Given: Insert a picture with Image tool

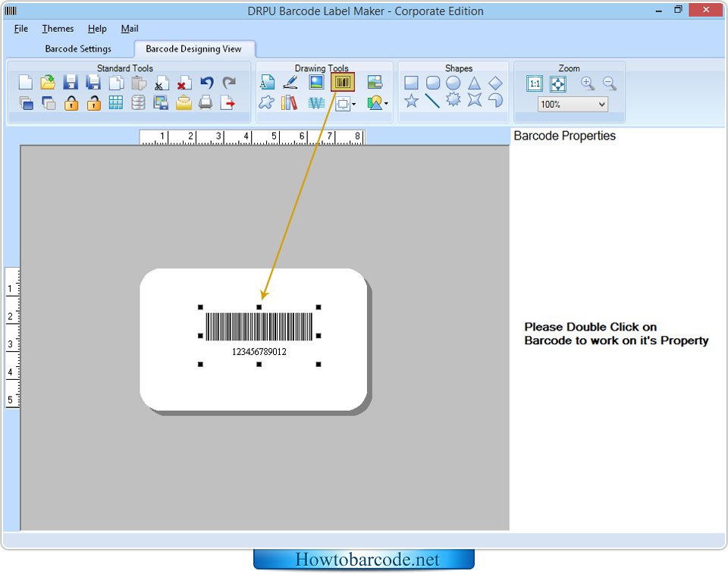Looking at the screenshot, I should 316,83.
